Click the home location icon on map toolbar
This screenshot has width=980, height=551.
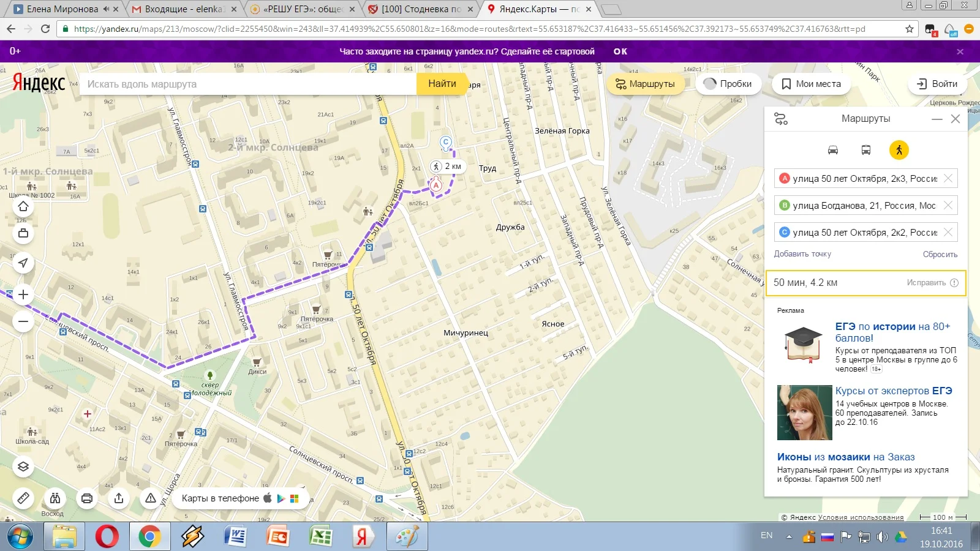tap(23, 206)
